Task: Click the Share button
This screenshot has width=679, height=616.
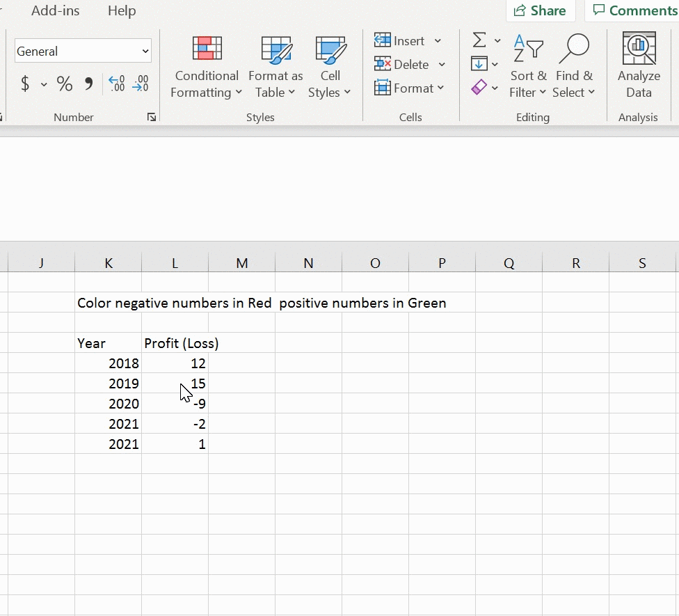Action: click(540, 10)
